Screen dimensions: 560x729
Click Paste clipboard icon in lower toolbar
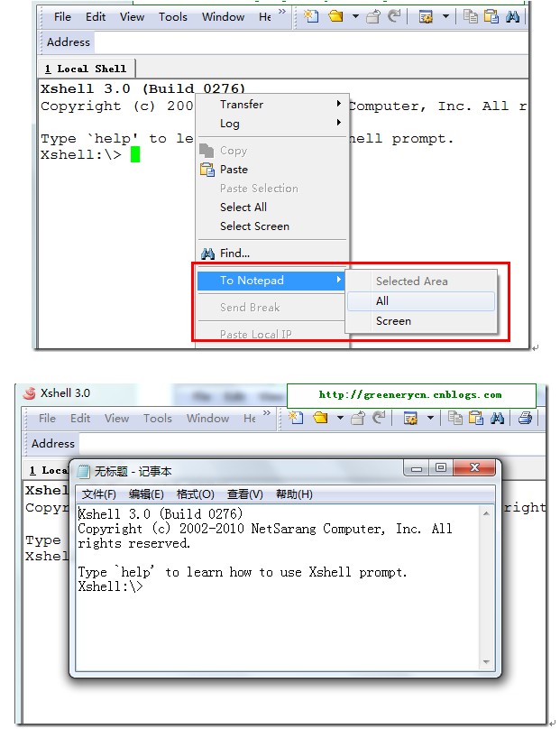(475, 419)
